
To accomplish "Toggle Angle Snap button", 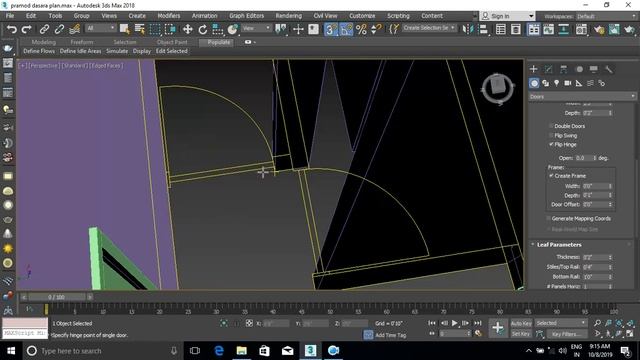I will 346,29.
